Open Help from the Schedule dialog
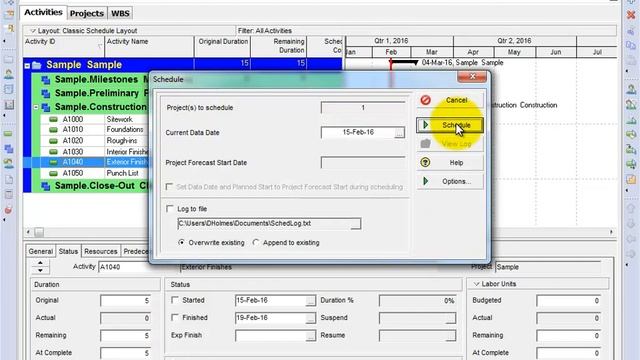Viewport: 640px width, 360px height. coord(450,162)
